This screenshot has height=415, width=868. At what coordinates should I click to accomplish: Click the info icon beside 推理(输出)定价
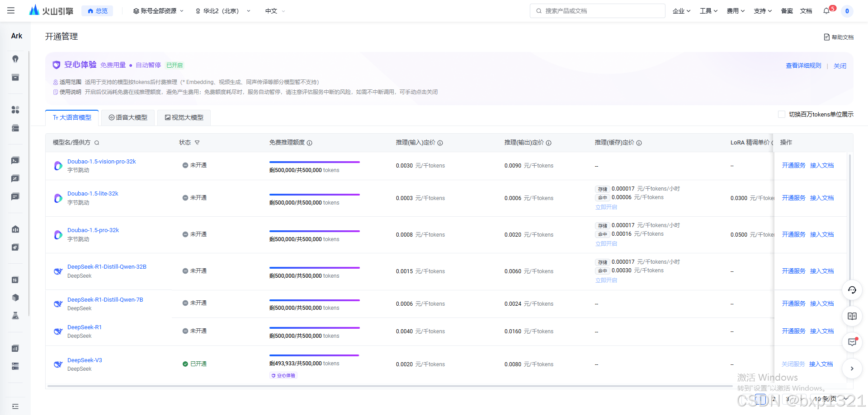[x=549, y=143]
